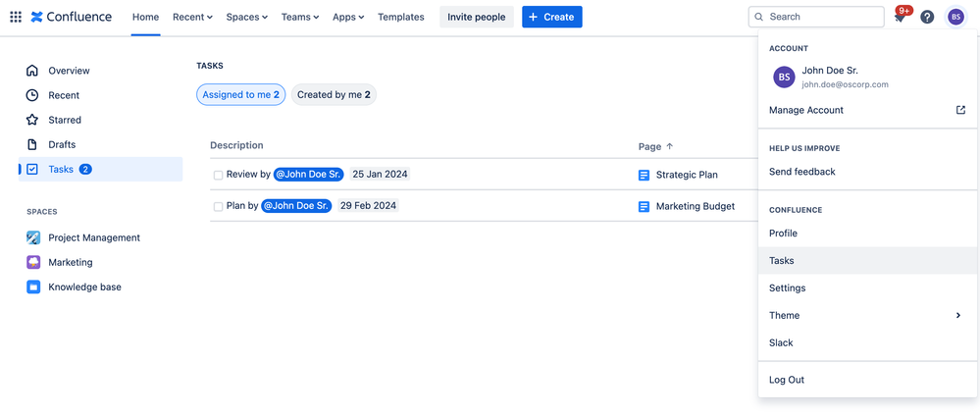Screen dimensions: 980x417
Task: Click the Tasks checkbox icon in sidebar
Action: [32, 169]
